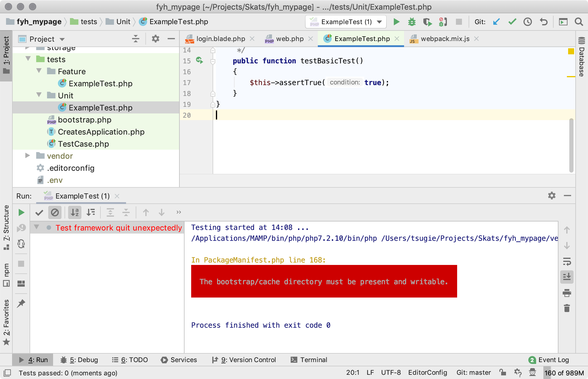
Task: Clear console output with trash icon
Action: tap(567, 308)
